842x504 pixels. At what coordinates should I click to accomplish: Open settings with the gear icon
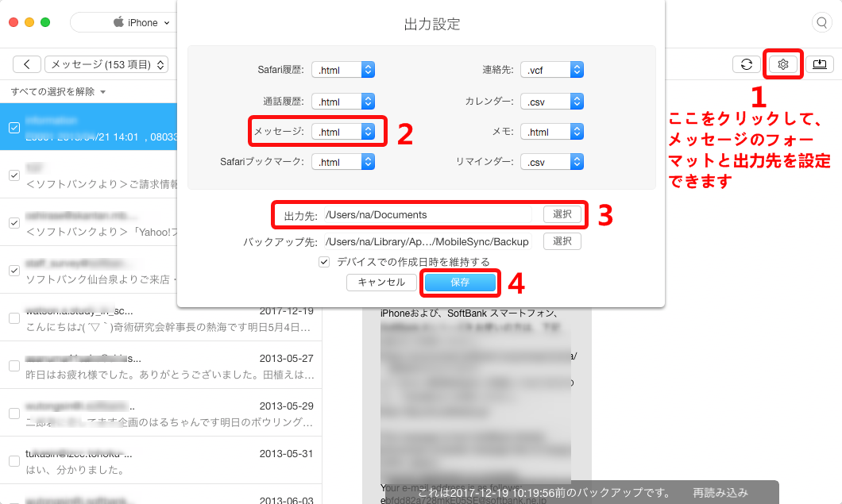[783, 64]
